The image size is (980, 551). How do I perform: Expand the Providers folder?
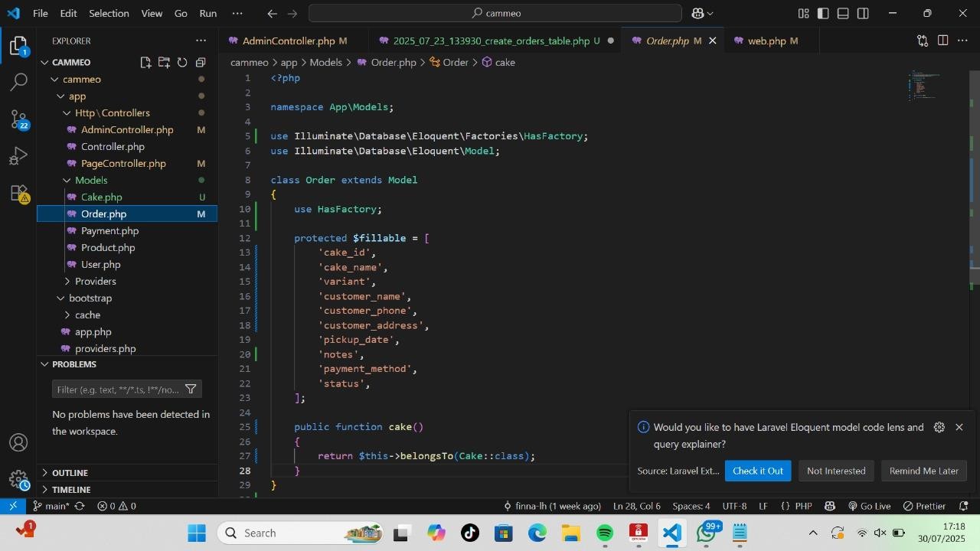tap(95, 281)
